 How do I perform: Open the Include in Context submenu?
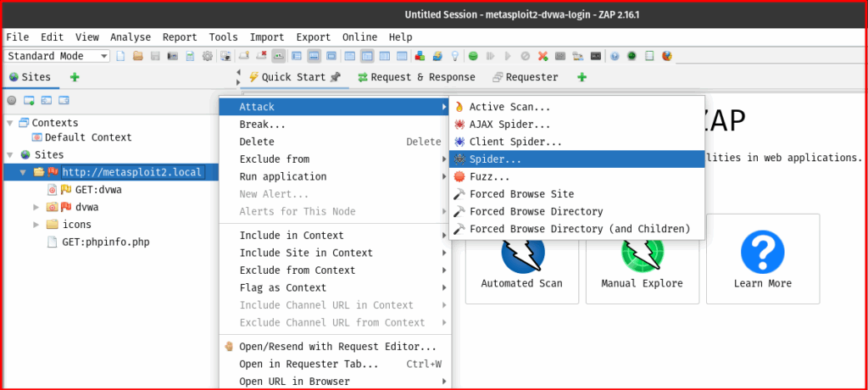(336, 236)
